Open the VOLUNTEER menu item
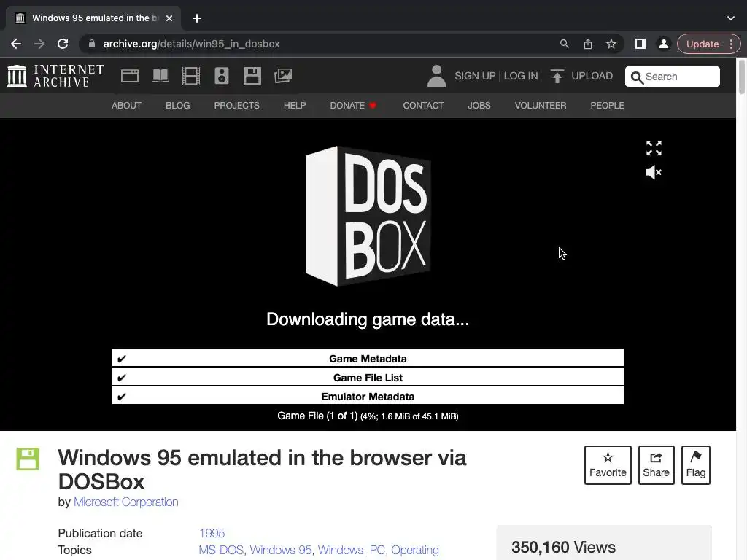747x560 pixels. click(x=541, y=105)
